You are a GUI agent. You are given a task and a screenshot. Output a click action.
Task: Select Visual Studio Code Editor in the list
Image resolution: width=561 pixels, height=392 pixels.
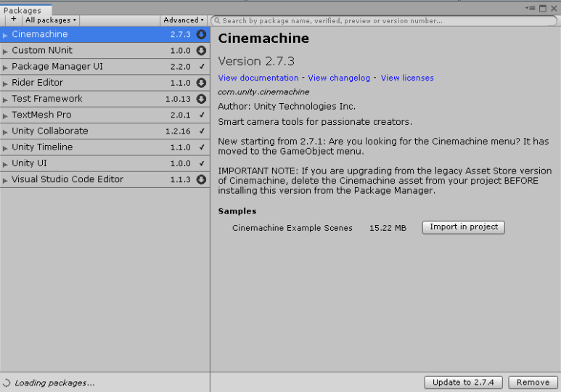click(105, 179)
